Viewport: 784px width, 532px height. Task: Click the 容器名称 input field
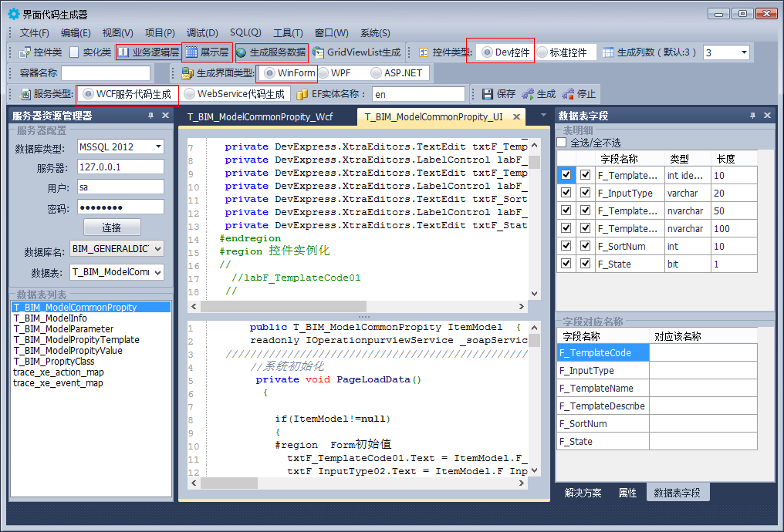106,73
